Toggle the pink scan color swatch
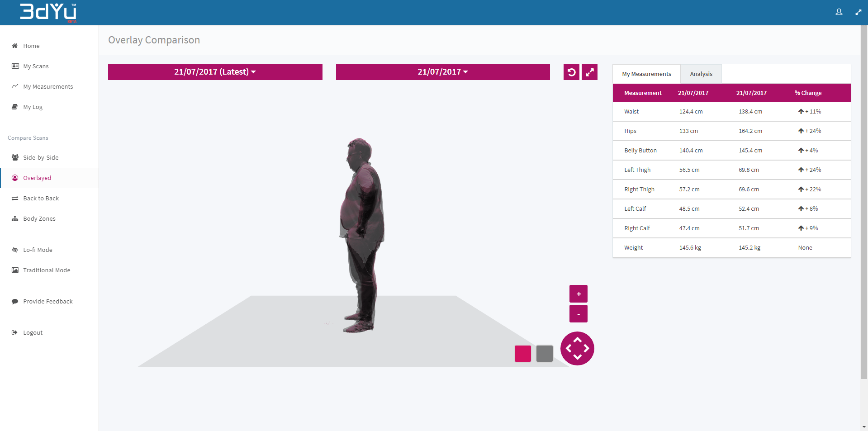The image size is (868, 431). click(522, 354)
